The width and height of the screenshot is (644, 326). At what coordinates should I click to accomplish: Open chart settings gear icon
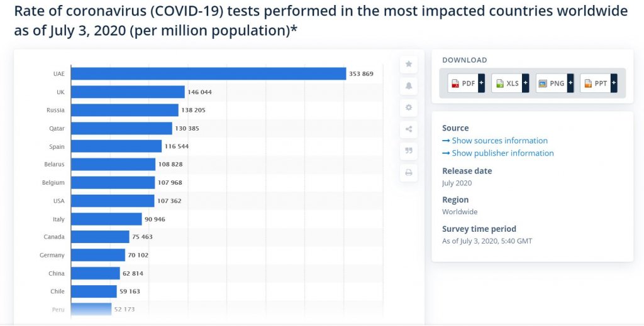pyautogui.click(x=409, y=107)
